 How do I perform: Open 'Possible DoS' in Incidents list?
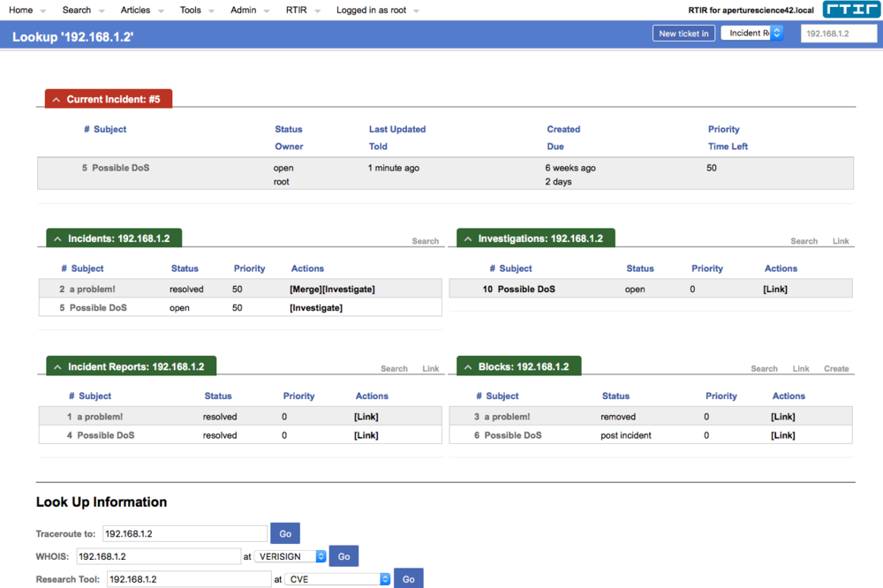98,307
